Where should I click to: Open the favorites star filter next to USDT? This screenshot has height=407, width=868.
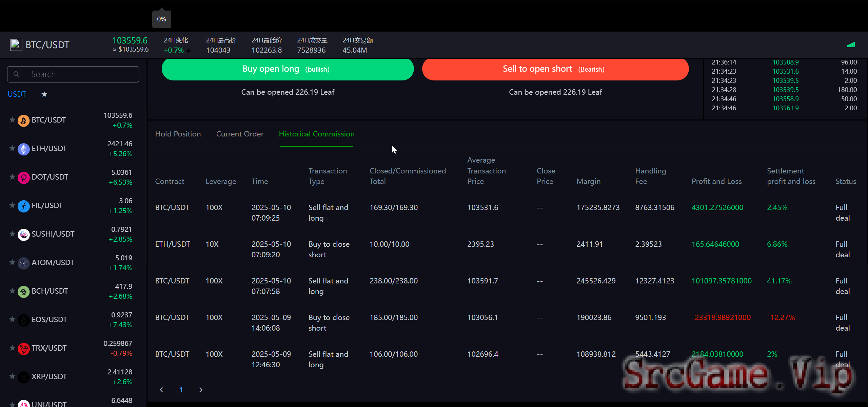(44, 94)
